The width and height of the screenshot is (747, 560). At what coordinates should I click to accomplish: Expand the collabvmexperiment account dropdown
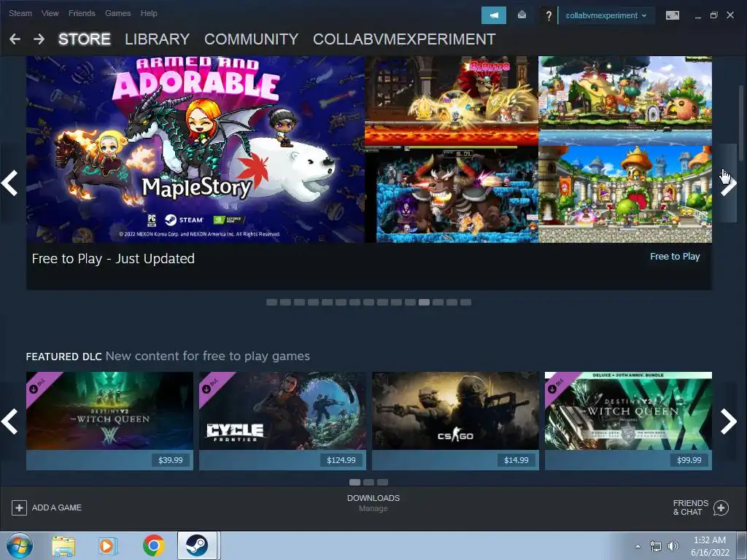[x=606, y=15]
